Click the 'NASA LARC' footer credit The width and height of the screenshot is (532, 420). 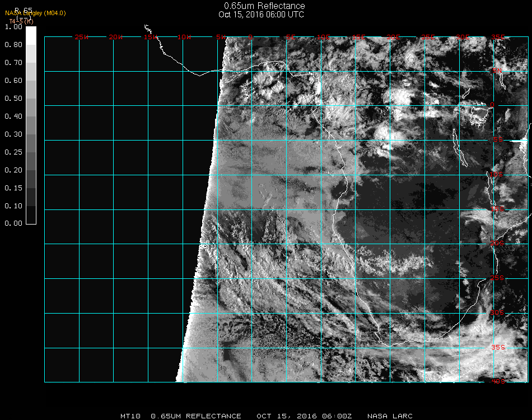[390, 416]
